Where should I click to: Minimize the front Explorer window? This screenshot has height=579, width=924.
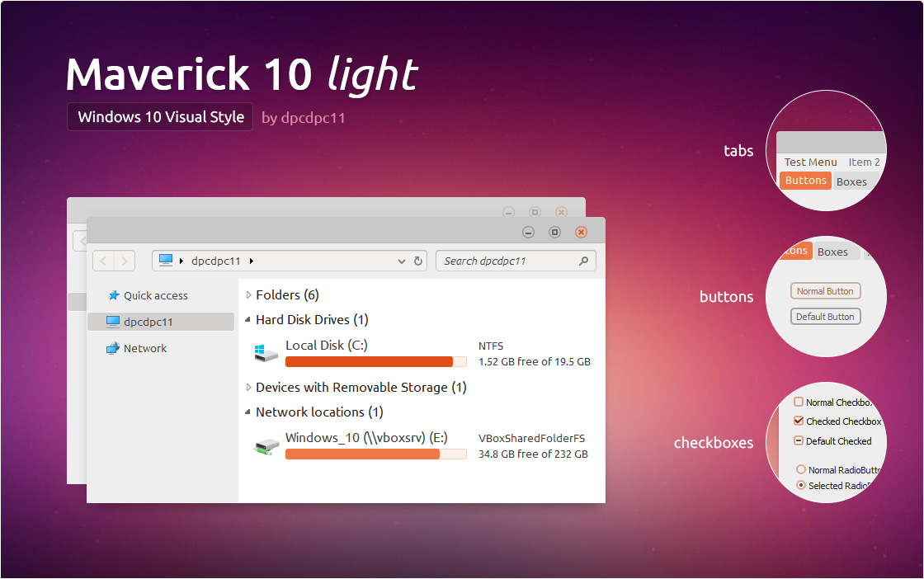tap(529, 233)
